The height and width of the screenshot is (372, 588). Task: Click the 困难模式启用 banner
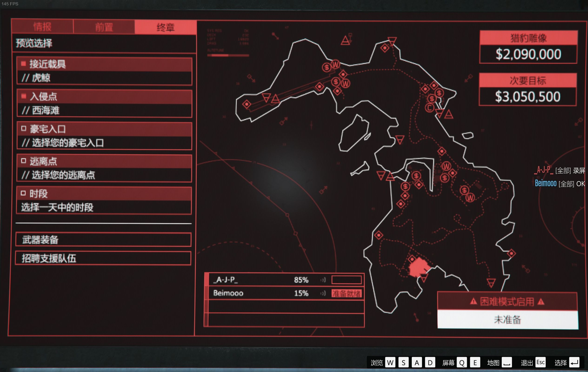click(507, 302)
